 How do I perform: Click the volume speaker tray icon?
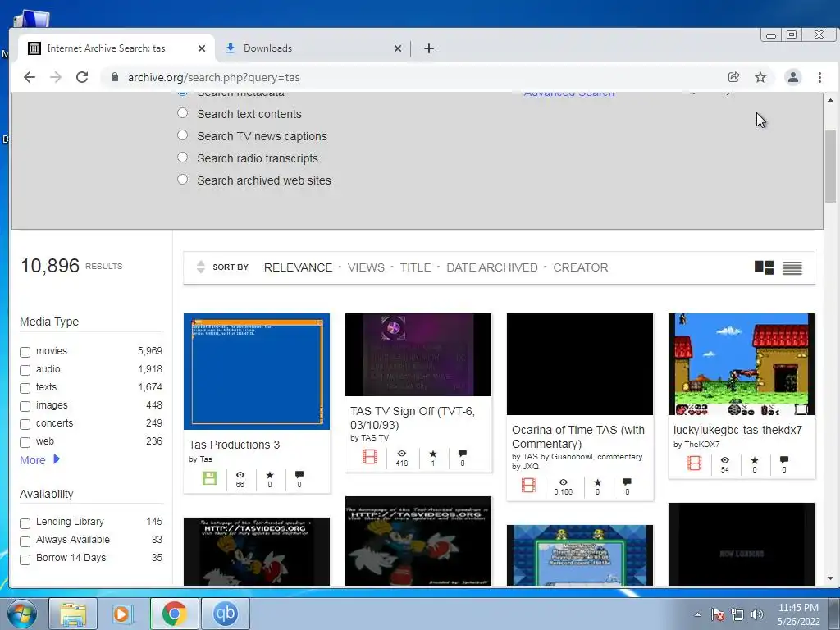(x=757, y=614)
